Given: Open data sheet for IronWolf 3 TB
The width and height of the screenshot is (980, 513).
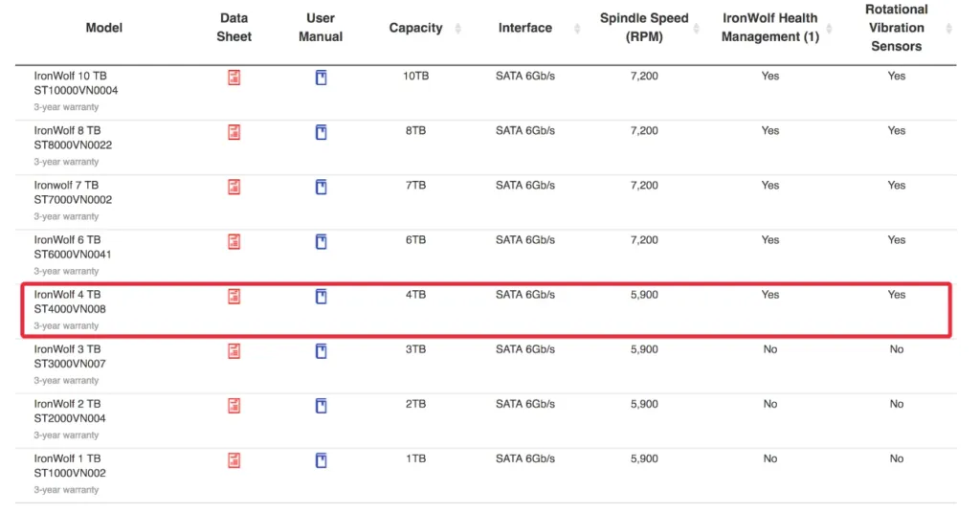Looking at the screenshot, I should [x=234, y=351].
